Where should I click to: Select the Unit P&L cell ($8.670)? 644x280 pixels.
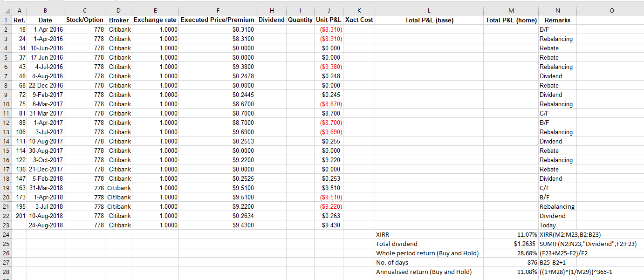pyautogui.click(x=329, y=104)
